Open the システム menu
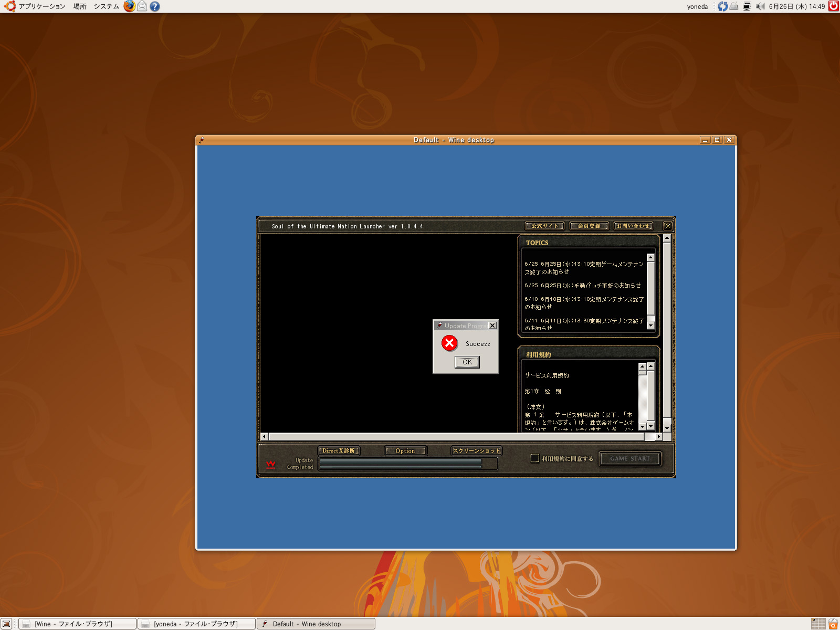The height and width of the screenshot is (630, 840). 106,6
